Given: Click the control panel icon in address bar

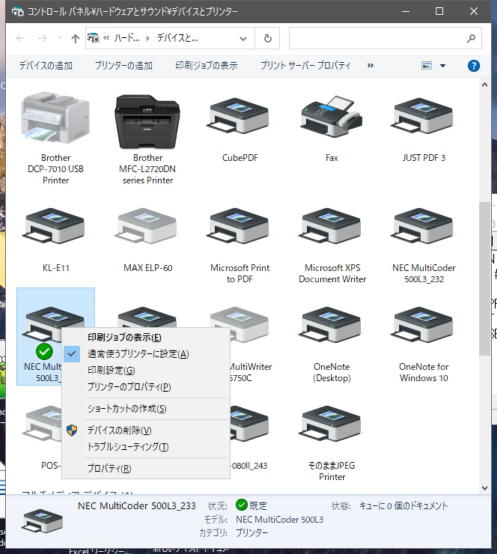Looking at the screenshot, I should point(93,38).
